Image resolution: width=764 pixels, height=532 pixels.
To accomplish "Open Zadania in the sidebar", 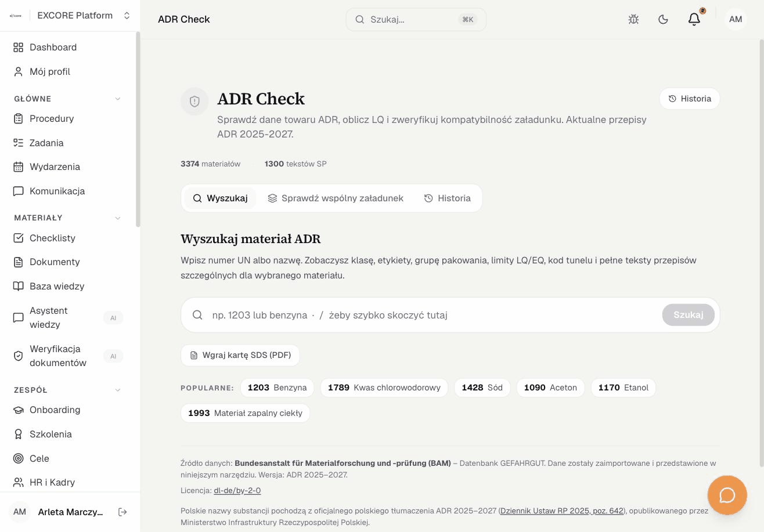I will pyautogui.click(x=68, y=143).
